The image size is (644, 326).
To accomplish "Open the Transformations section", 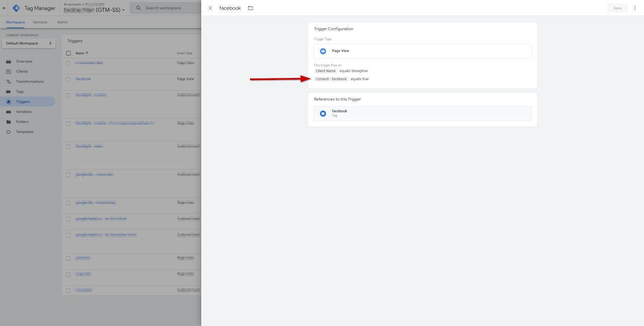I will point(31,81).
